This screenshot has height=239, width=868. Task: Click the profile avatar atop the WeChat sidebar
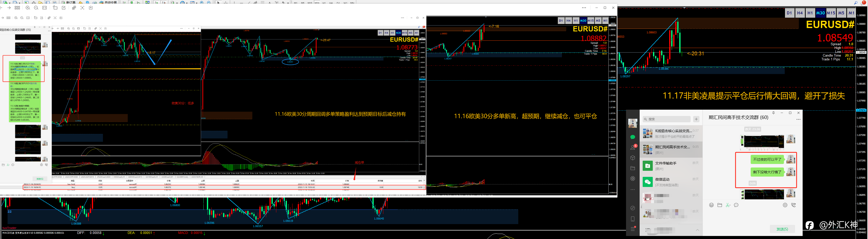tap(633, 123)
